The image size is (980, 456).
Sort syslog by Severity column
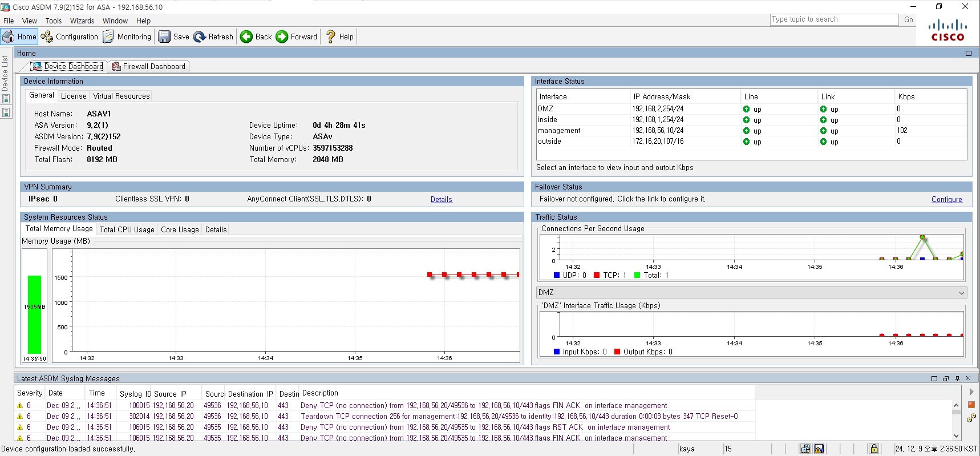click(x=30, y=393)
